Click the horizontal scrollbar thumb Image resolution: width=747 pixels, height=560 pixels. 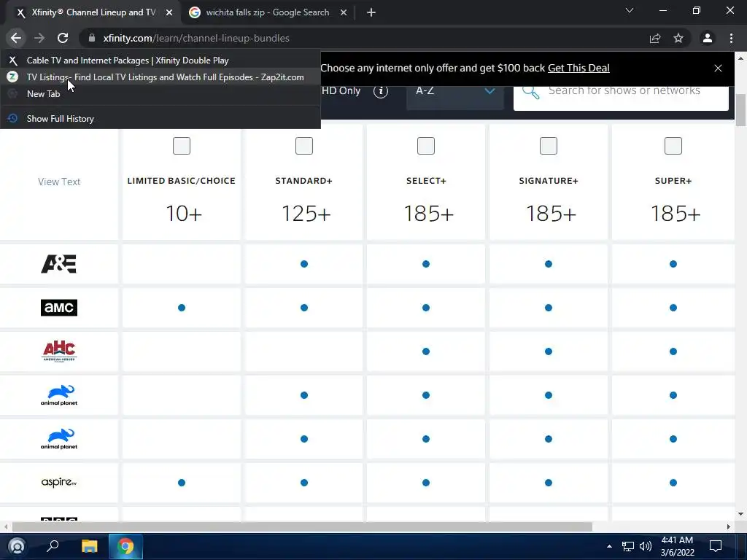tap(302, 526)
